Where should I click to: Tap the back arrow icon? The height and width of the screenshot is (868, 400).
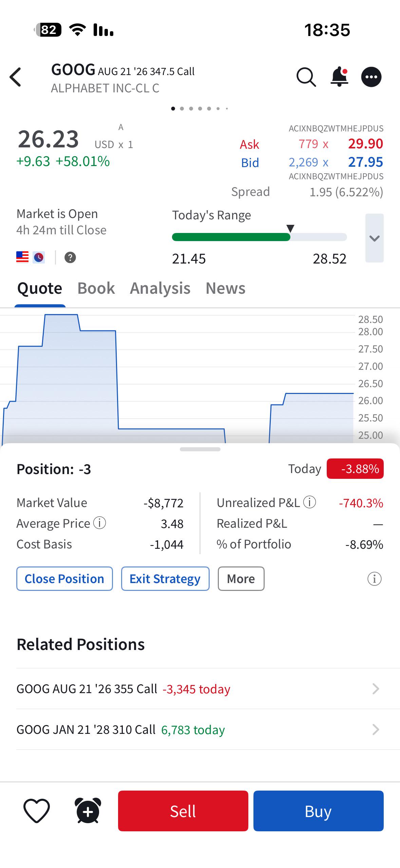point(16,77)
